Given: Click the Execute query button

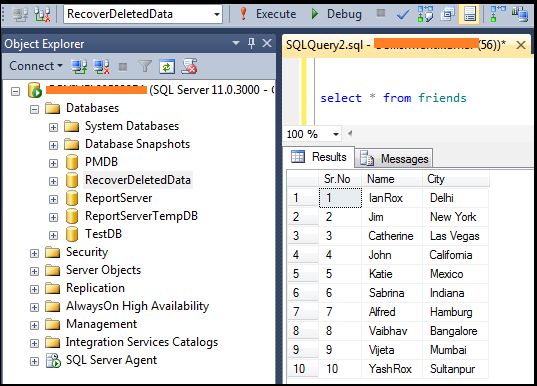Looking at the screenshot, I should [268, 14].
